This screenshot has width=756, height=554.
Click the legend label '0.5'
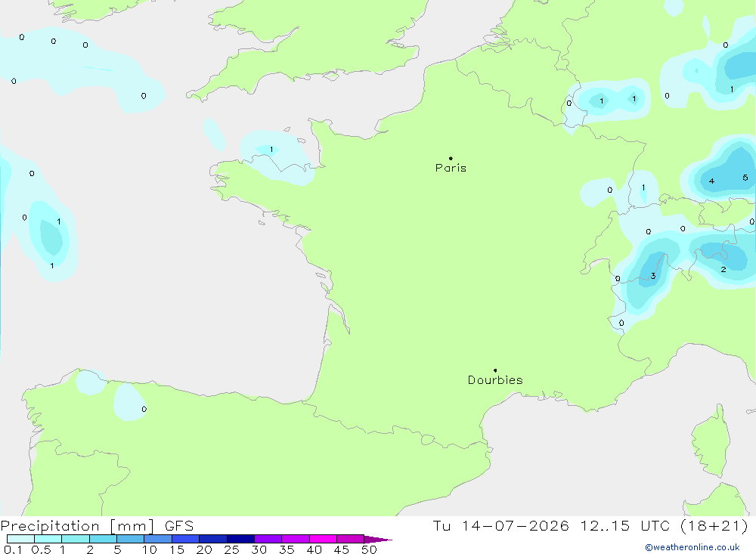41,549
